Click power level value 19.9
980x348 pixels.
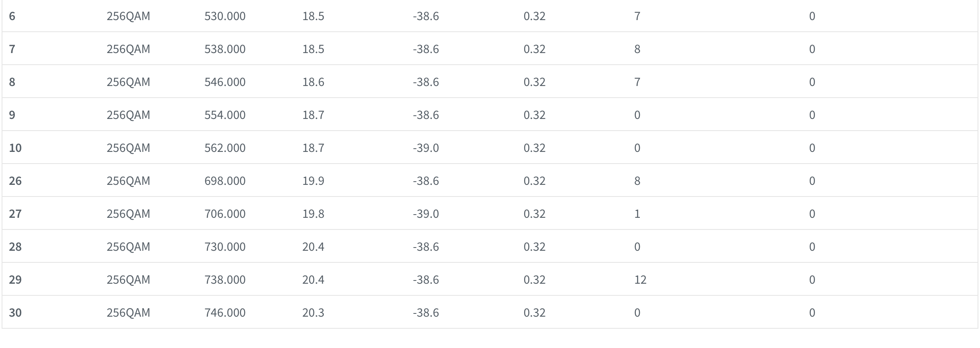313,181
